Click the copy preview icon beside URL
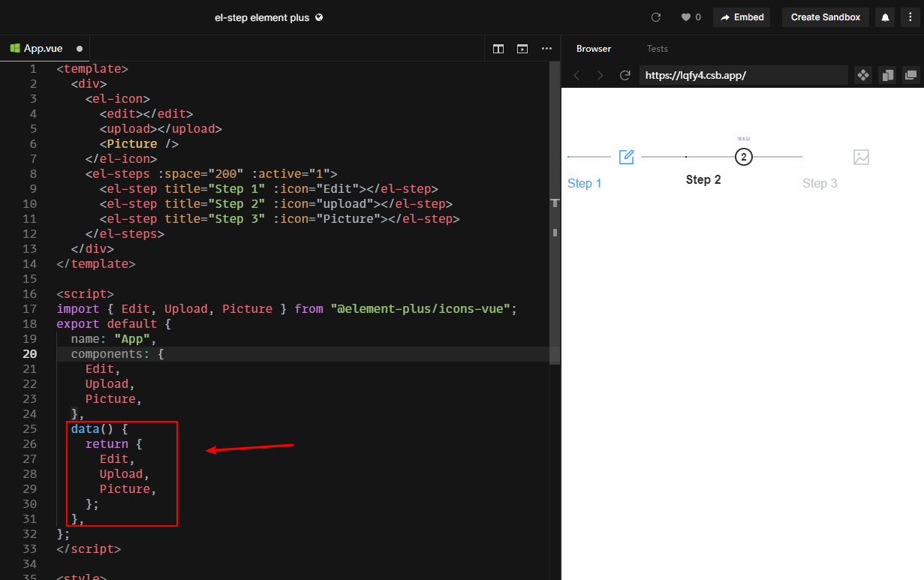 (887, 75)
